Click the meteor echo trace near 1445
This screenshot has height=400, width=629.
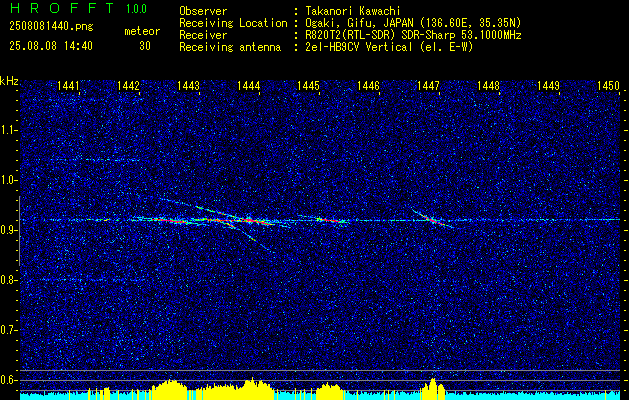pyautogui.click(x=327, y=220)
